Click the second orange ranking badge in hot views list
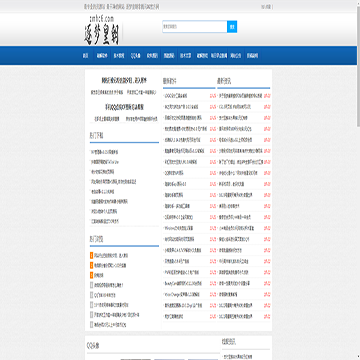This screenshot has height=360, width=360. point(91,265)
